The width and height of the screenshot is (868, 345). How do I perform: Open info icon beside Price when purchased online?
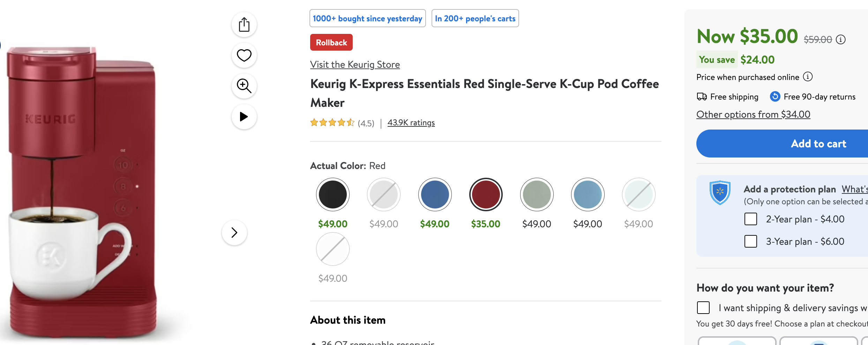(x=808, y=76)
